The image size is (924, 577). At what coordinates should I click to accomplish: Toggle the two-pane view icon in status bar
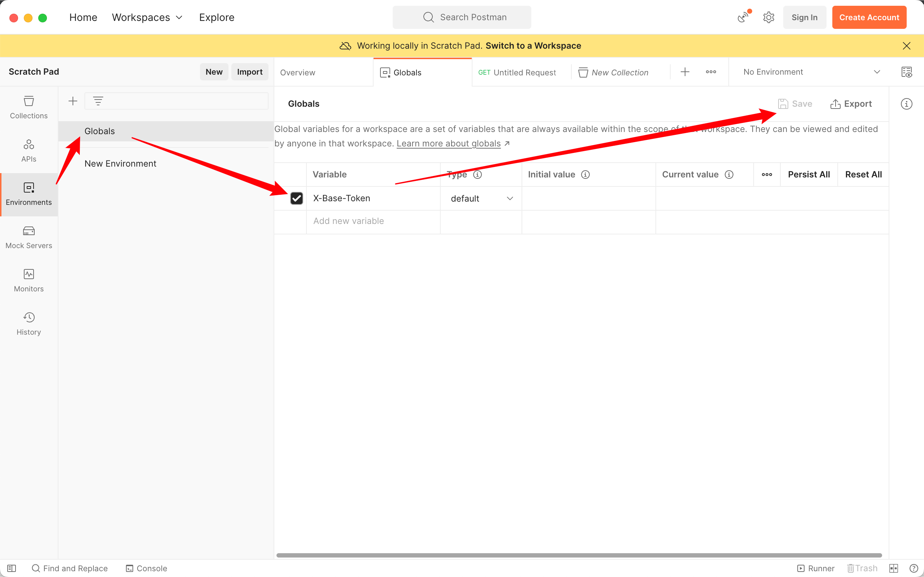click(893, 568)
